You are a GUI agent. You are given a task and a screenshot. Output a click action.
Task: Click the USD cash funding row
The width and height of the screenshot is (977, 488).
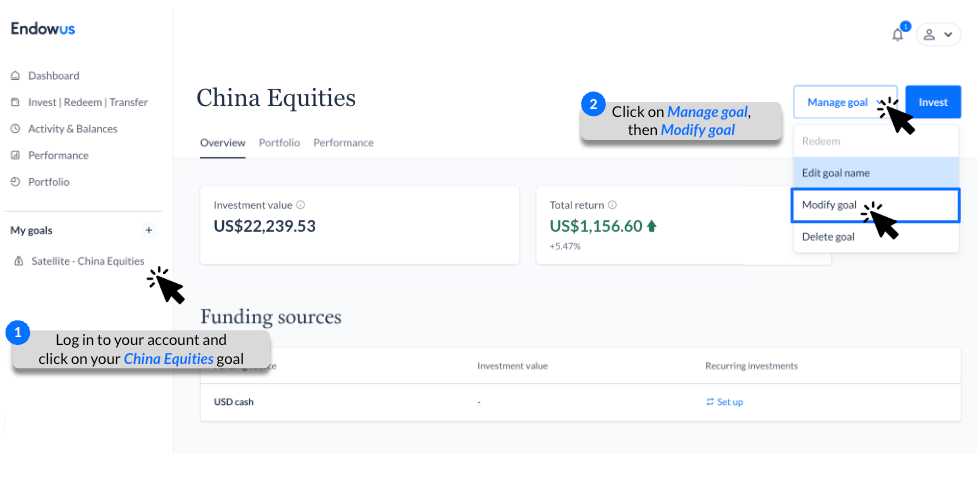pos(581,402)
